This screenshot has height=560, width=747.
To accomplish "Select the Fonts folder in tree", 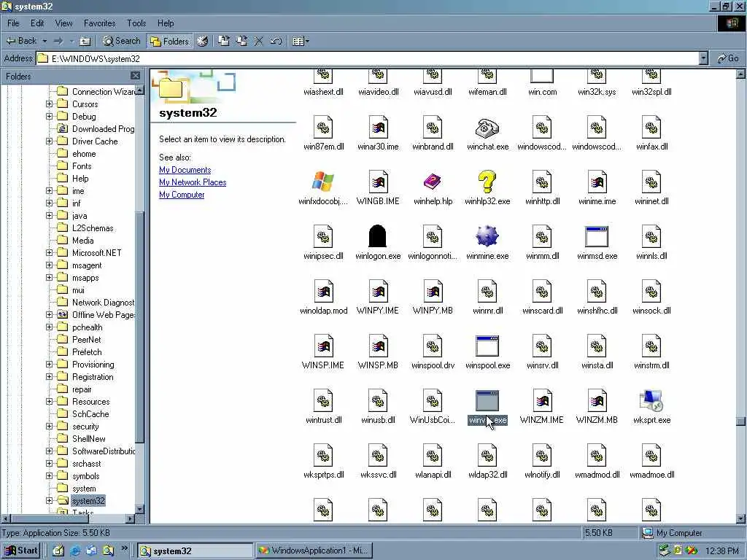I will [x=82, y=166].
